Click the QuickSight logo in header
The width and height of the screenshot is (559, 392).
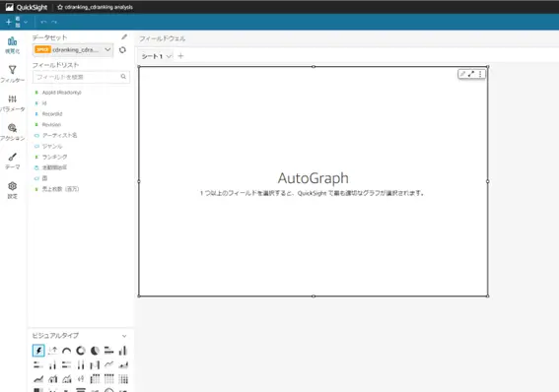pyautogui.click(x=27, y=7)
